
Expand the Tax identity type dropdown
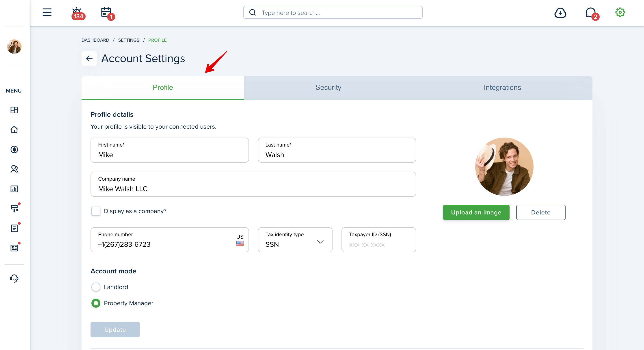(295, 240)
